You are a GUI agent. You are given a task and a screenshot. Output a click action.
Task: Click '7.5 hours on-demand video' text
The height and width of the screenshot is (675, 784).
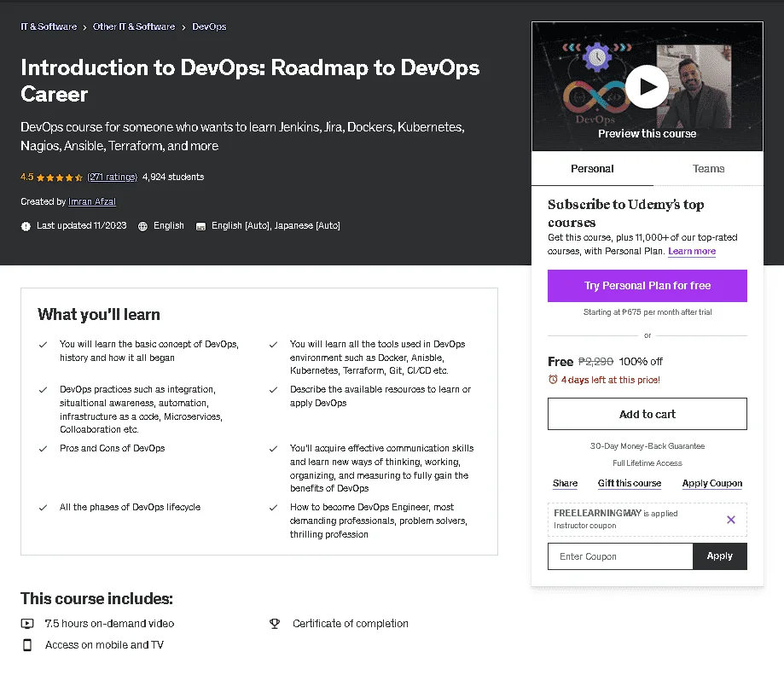tap(109, 624)
